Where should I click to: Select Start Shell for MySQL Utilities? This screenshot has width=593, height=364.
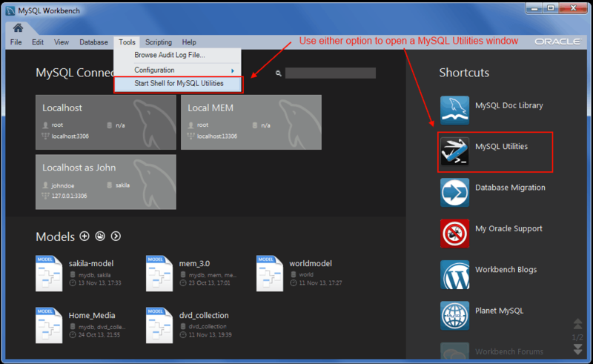click(x=178, y=84)
